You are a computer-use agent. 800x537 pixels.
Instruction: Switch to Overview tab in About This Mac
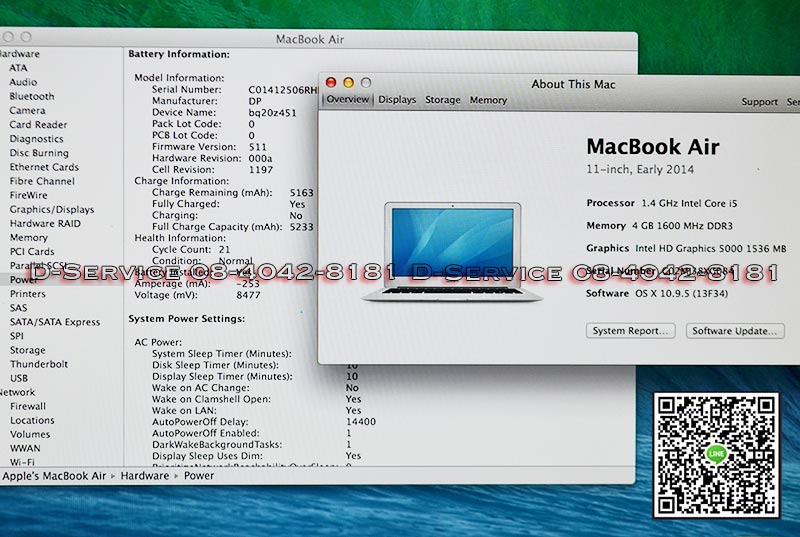tap(347, 99)
